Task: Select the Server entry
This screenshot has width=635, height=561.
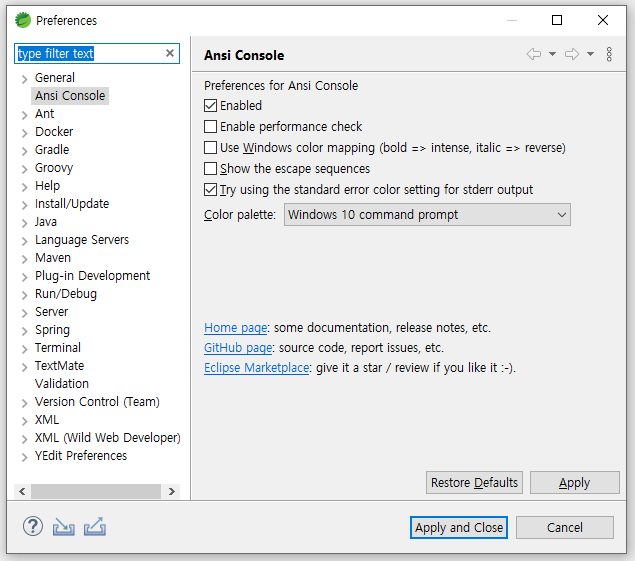Action: (51, 312)
